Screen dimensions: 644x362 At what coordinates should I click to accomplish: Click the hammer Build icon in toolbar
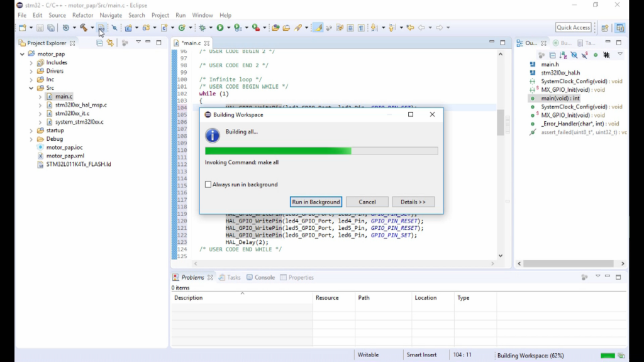pyautogui.click(x=82, y=28)
